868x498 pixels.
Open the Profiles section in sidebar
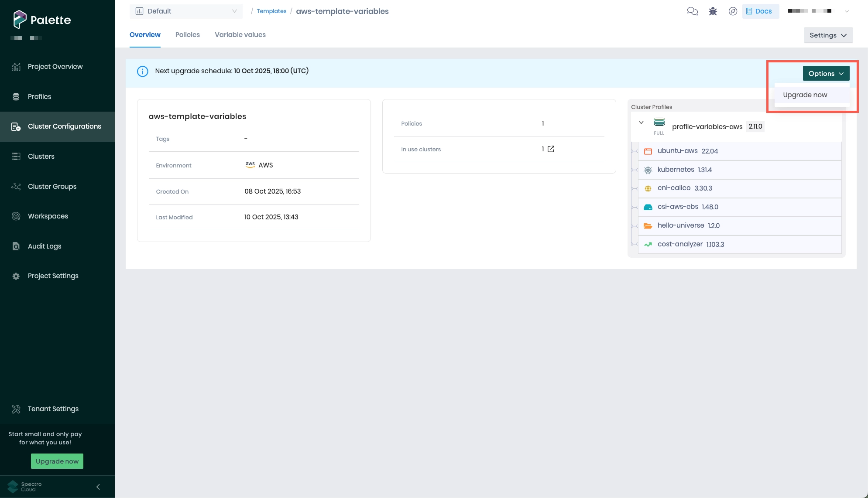(39, 96)
